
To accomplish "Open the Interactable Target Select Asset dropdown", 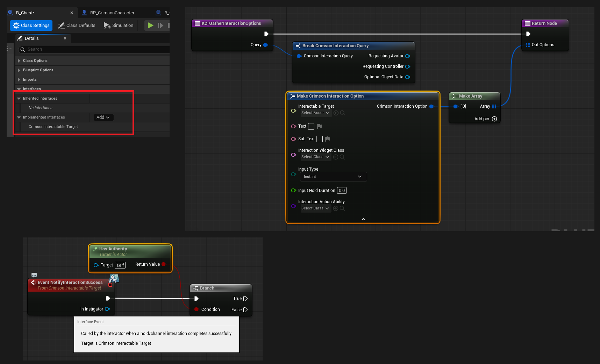I will pos(316,113).
